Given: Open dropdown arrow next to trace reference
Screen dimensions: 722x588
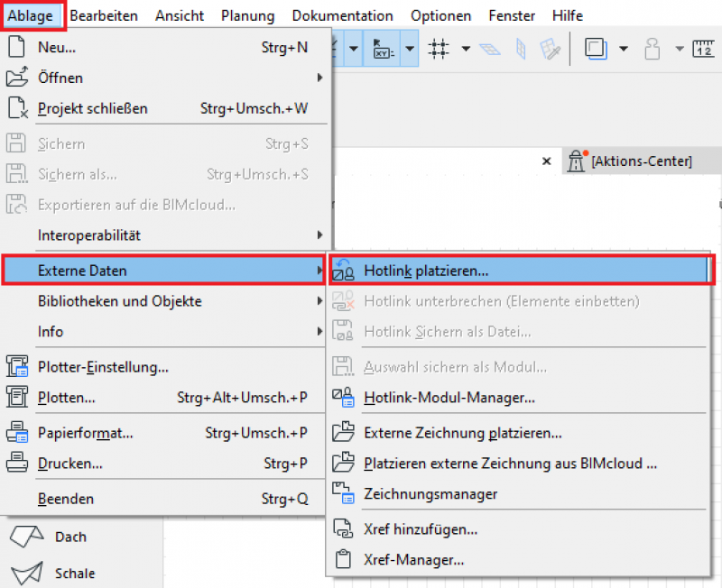Looking at the screenshot, I should [x=624, y=48].
